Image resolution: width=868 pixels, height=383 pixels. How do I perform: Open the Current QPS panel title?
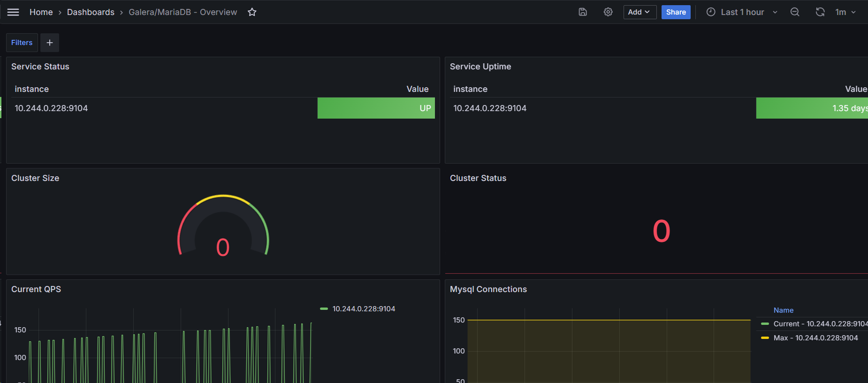pos(36,289)
